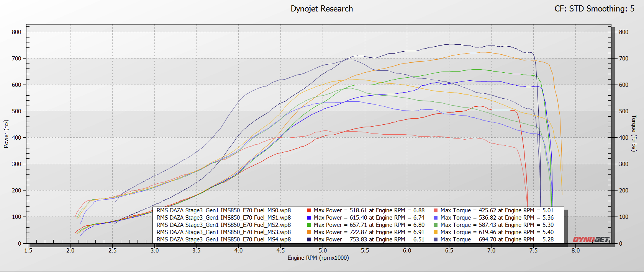Click purple Max Torque 694.70 swatch
Image resolution: width=644 pixels, height=272 pixels.
click(x=436, y=239)
